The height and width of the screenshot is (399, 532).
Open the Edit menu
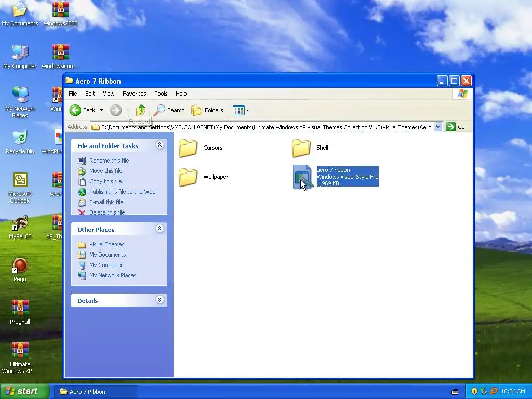point(90,94)
